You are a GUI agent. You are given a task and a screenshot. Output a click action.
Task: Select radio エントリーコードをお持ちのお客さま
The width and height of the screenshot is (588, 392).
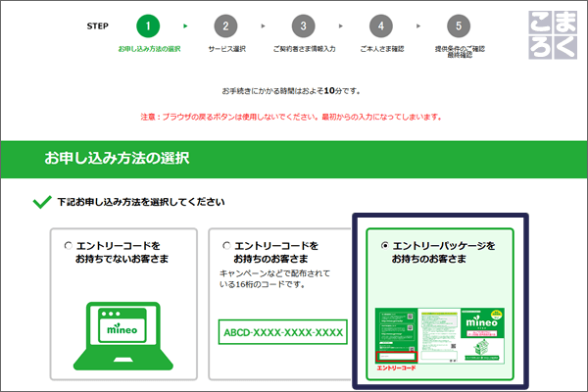pyautogui.click(x=226, y=245)
